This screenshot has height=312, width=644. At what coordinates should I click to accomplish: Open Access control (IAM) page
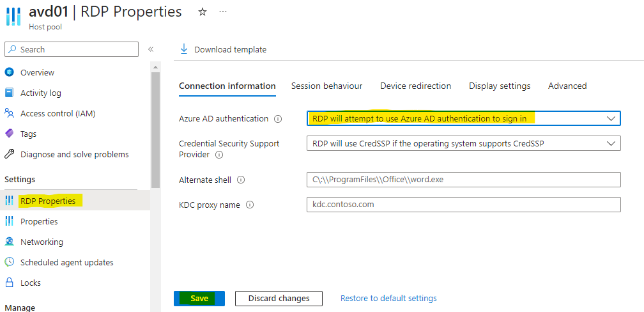(58, 113)
